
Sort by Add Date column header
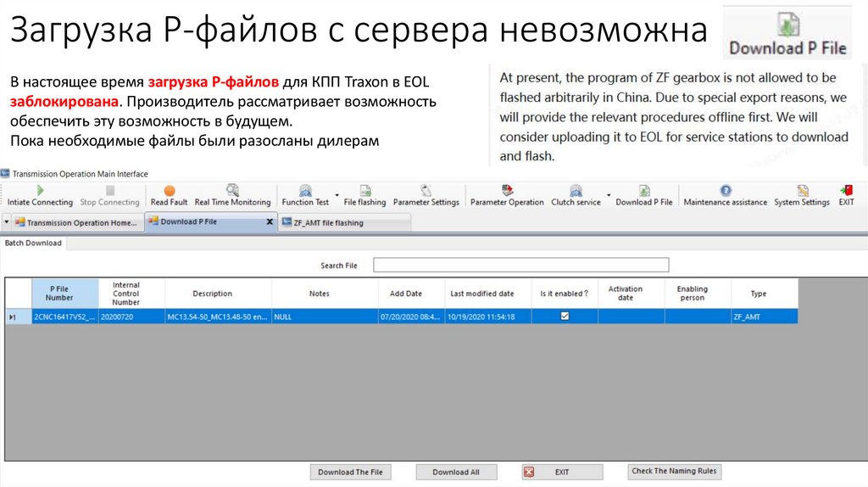(x=411, y=294)
